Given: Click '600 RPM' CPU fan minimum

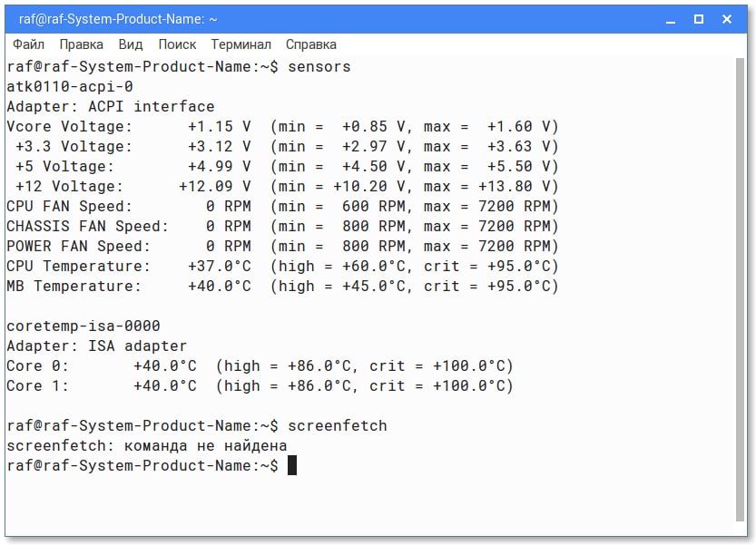Looking at the screenshot, I should [x=374, y=206].
